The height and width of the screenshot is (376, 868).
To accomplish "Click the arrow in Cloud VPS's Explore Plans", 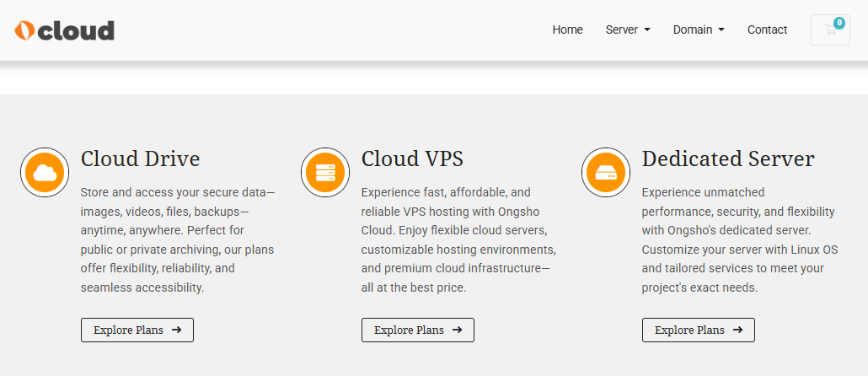I will [457, 330].
